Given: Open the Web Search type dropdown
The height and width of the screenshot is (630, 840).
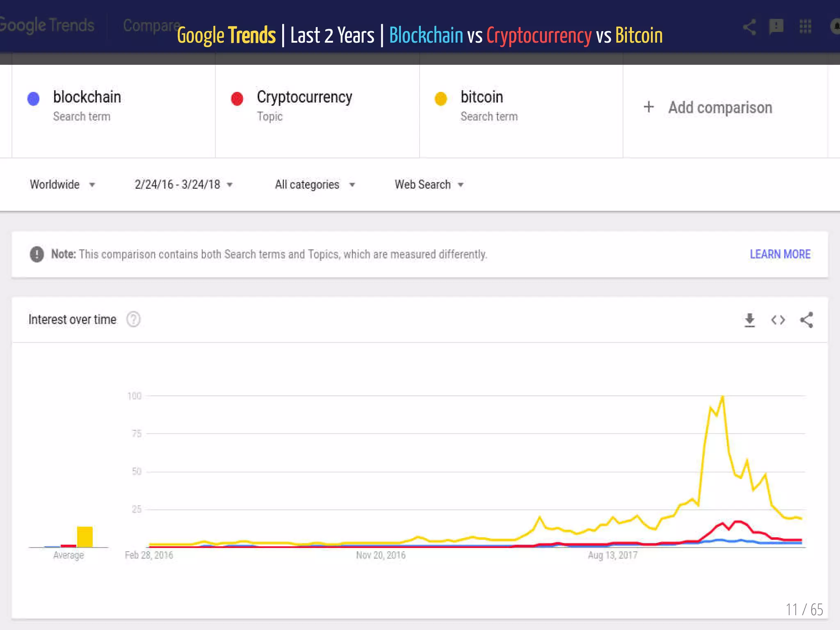Looking at the screenshot, I should click(x=429, y=185).
